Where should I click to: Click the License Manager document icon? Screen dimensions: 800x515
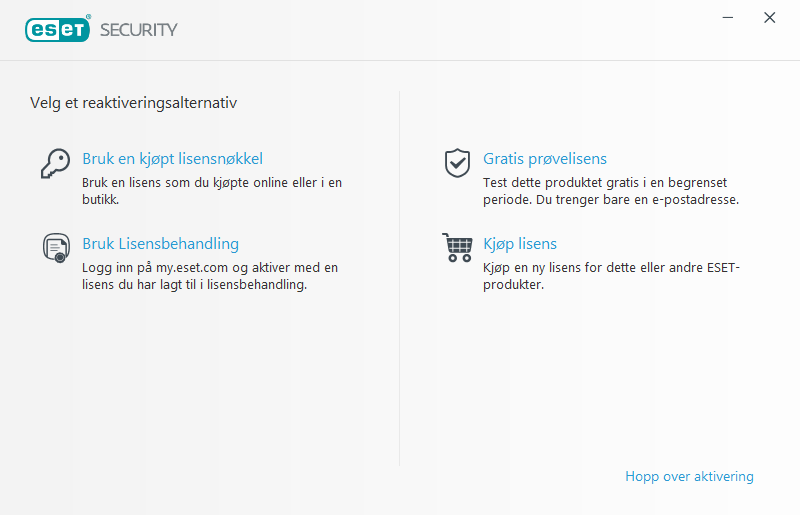pyautogui.click(x=55, y=247)
